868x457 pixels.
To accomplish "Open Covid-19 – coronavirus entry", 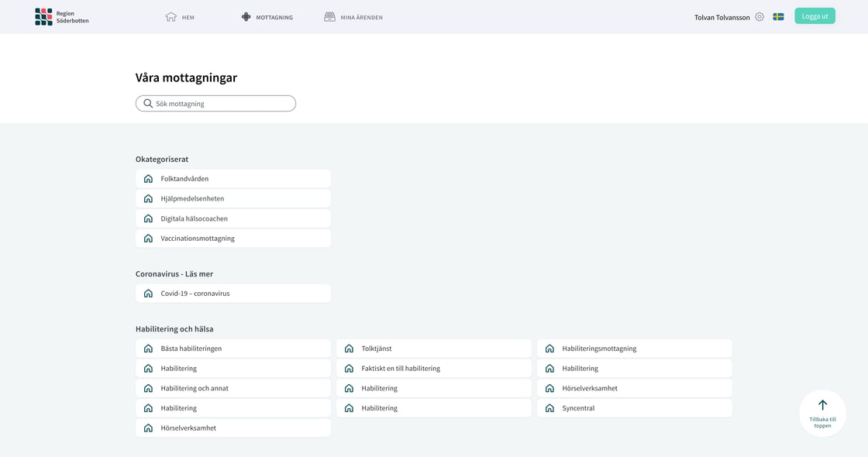I will coord(233,294).
